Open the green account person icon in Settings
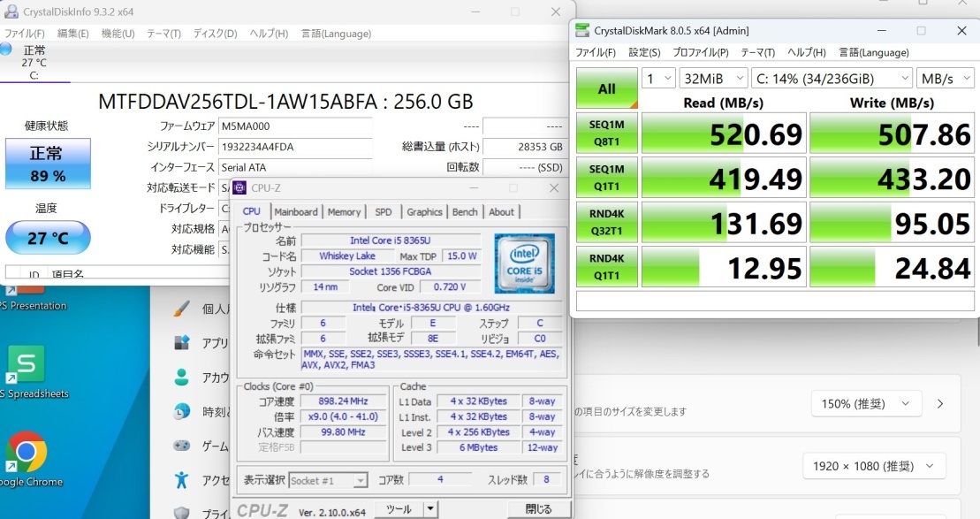Viewport: 980px width, 519px height. [x=181, y=377]
